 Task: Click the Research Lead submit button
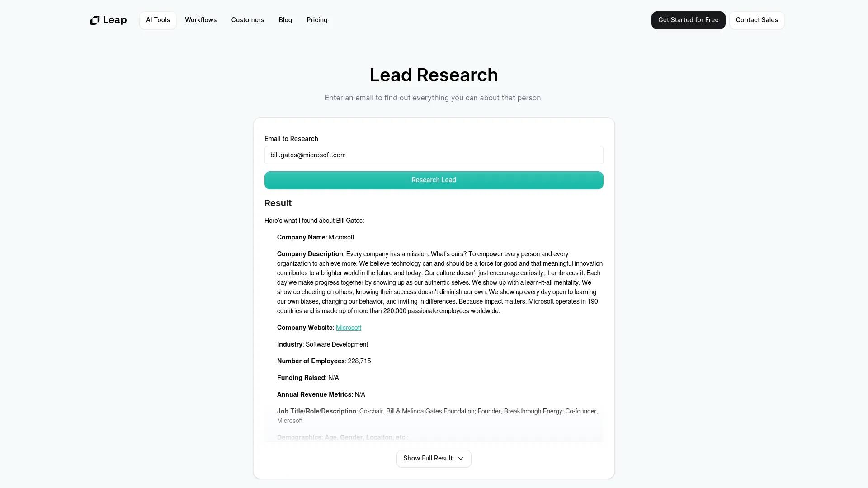[x=434, y=179]
